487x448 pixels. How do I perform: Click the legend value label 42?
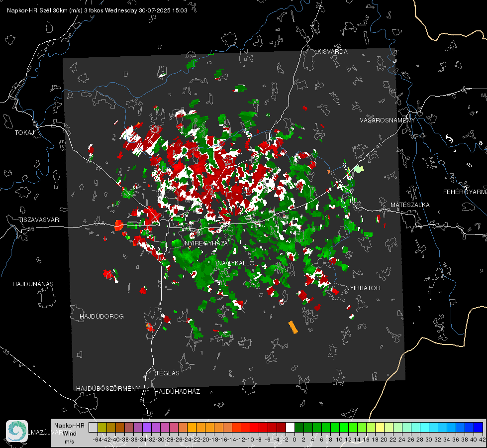coord(483,440)
